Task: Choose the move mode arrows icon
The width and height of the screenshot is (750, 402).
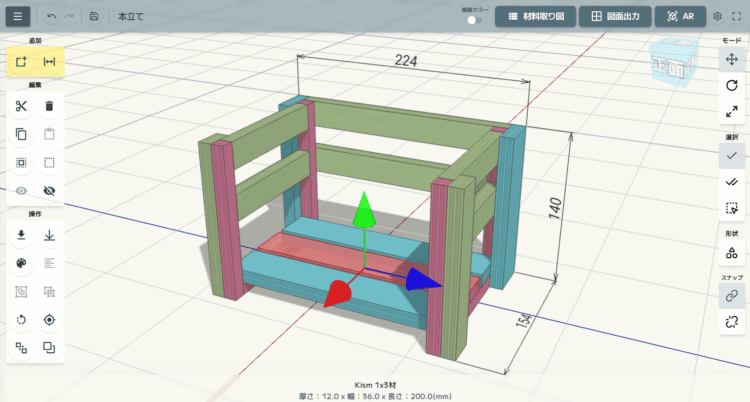Action: click(731, 59)
